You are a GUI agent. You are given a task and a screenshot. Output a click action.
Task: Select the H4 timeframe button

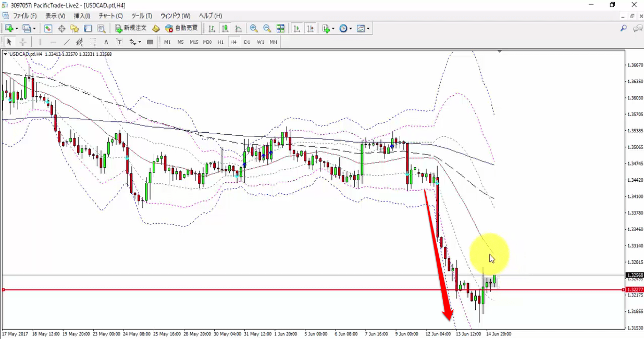tap(233, 42)
